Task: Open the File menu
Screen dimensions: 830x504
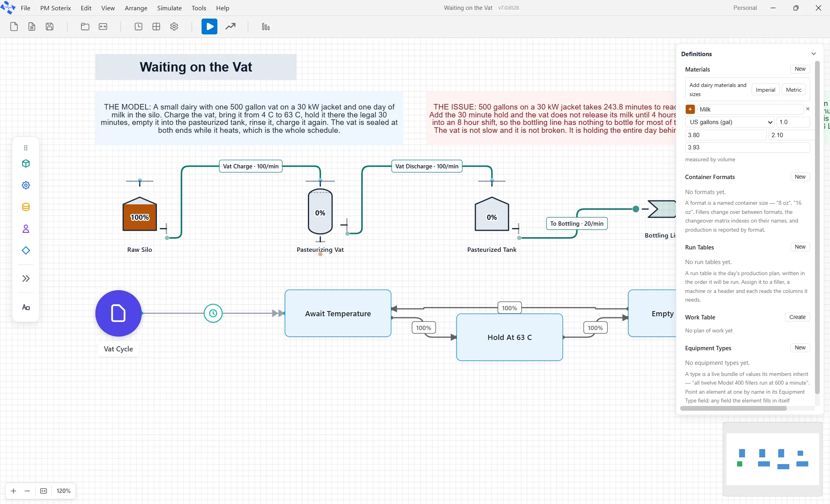Action: pos(25,8)
